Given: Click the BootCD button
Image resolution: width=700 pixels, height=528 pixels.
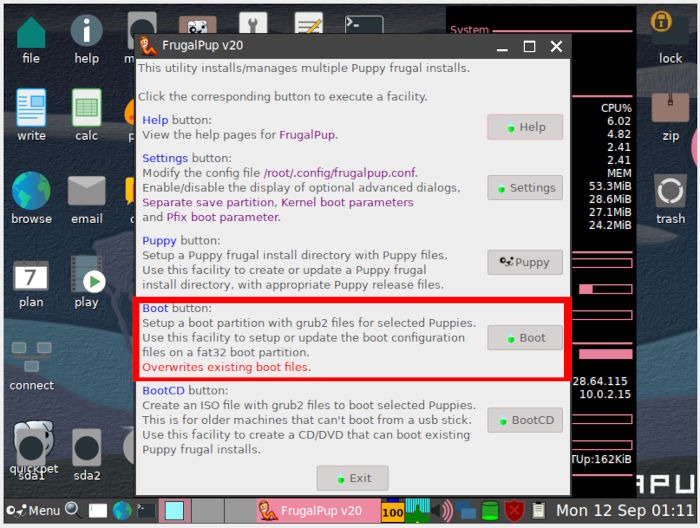Looking at the screenshot, I should (525, 420).
